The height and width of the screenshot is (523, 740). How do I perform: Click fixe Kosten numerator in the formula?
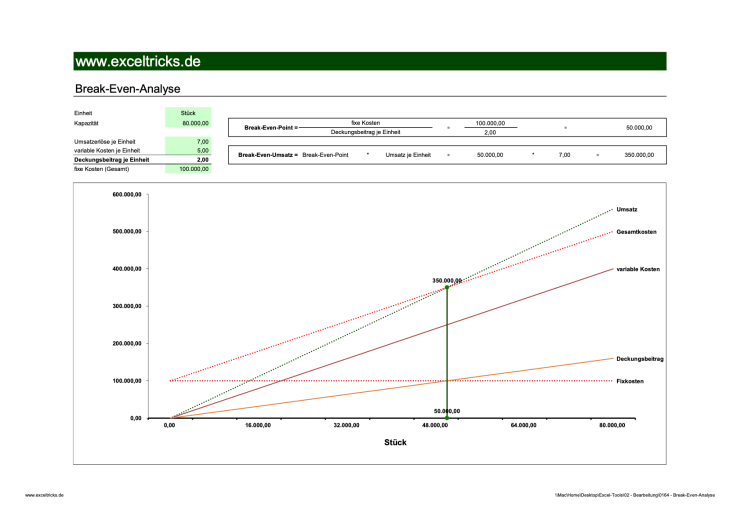[365, 123]
